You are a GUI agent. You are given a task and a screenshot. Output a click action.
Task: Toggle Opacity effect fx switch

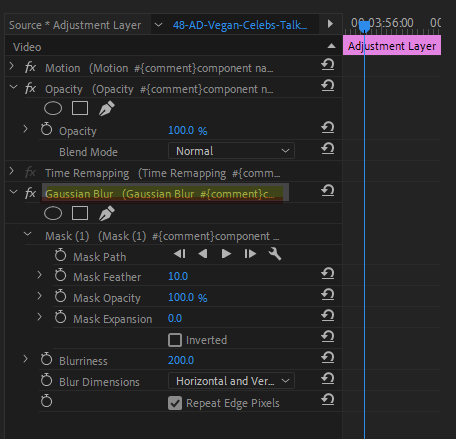pos(30,88)
